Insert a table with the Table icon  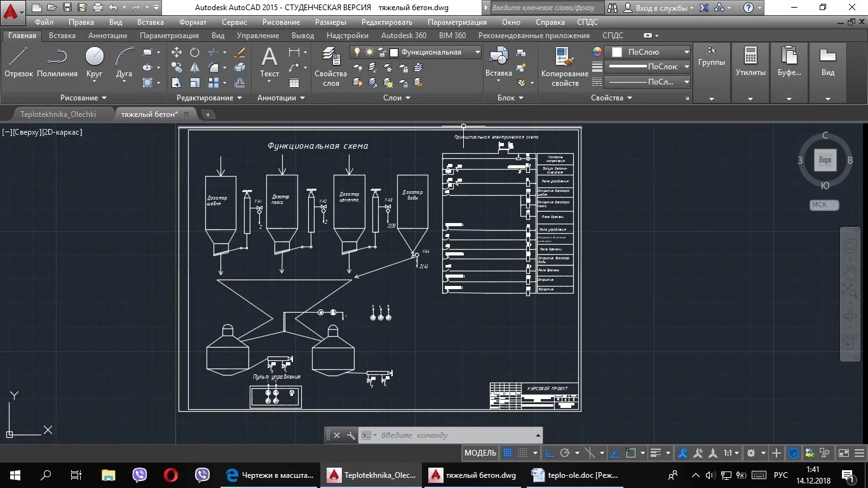[x=294, y=83]
